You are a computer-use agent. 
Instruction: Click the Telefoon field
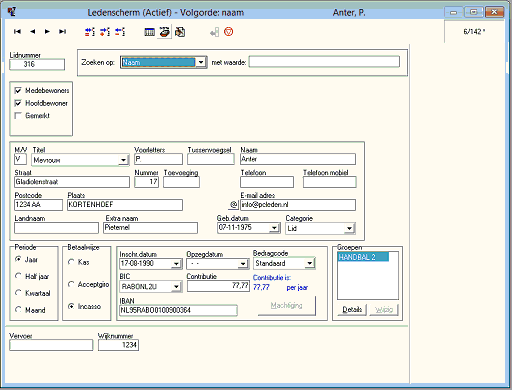(x=267, y=182)
